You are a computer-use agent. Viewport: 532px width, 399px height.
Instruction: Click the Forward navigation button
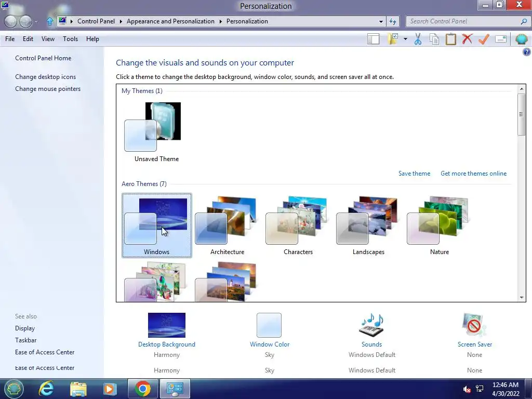(x=26, y=21)
